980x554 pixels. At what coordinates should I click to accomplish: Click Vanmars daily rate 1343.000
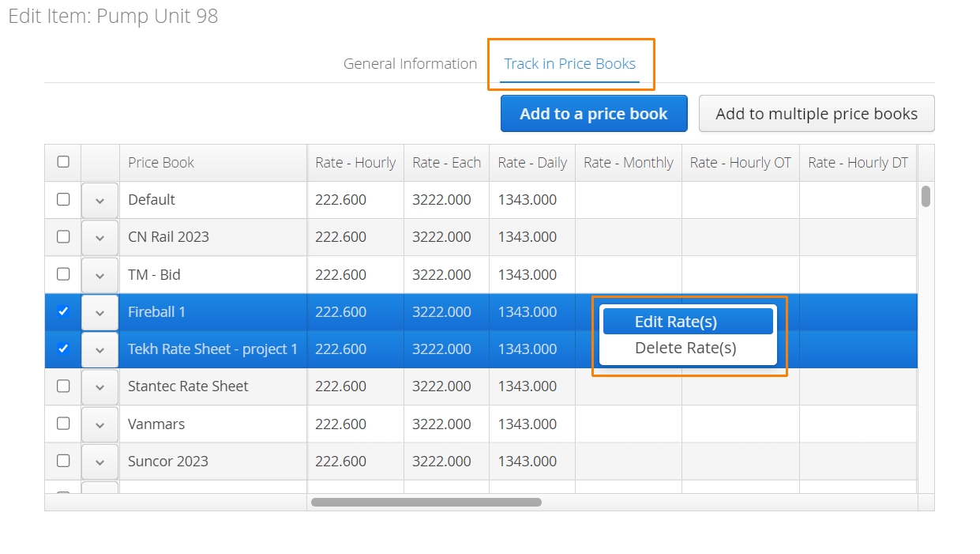pyautogui.click(x=532, y=424)
